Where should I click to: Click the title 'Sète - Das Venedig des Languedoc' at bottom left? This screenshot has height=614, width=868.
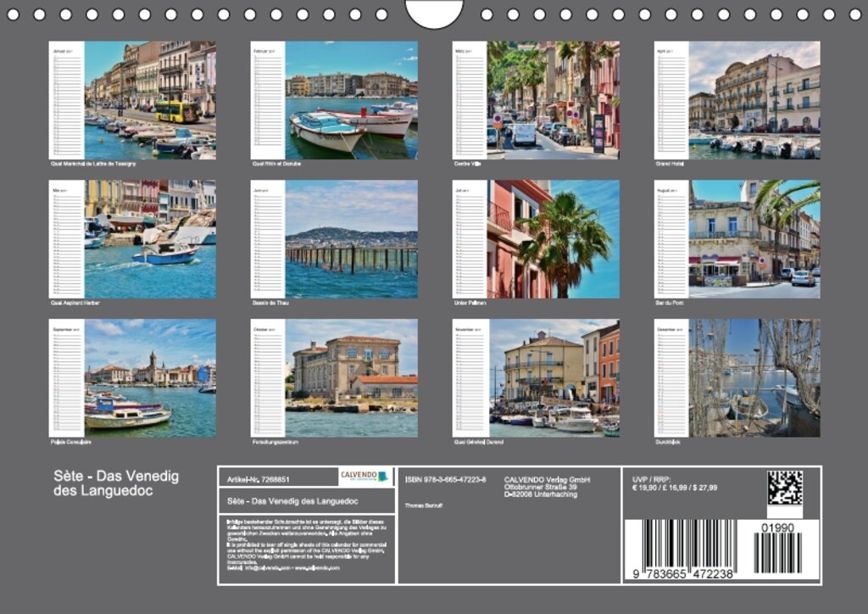116,483
